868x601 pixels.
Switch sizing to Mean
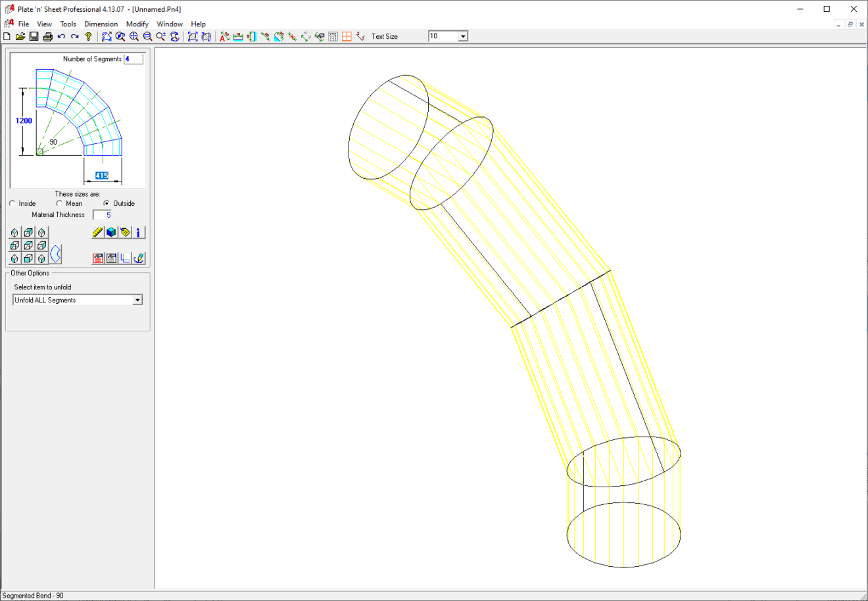pyautogui.click(x=59, y=203)
